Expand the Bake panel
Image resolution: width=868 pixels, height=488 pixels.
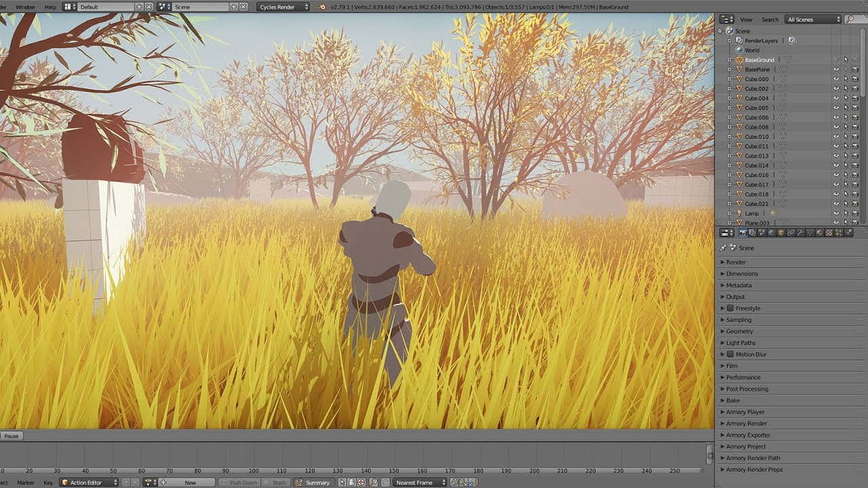[x=791, y=401]
